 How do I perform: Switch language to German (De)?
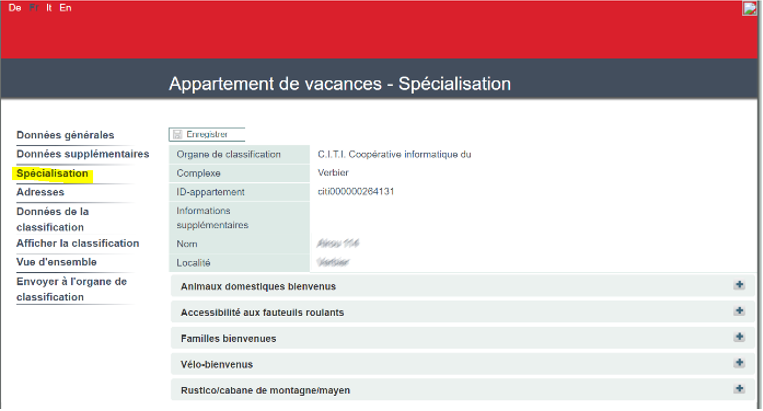[15, 8]
